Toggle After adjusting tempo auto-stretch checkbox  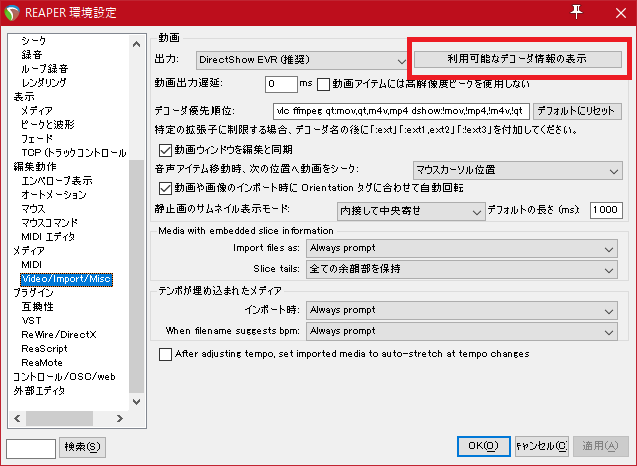pyautogui.click(x=165, y=354)
